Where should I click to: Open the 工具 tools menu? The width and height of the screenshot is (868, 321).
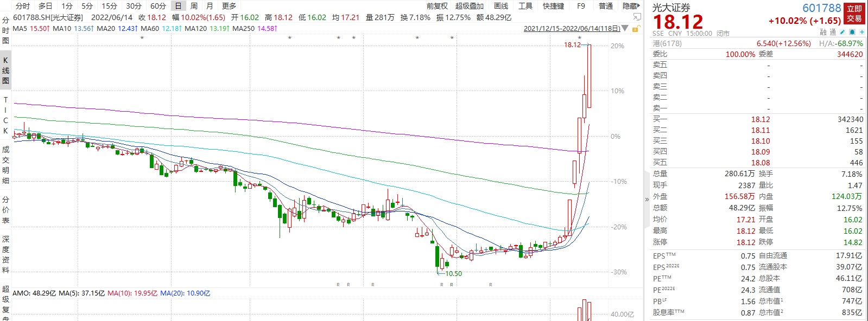(x=525, y=6)
